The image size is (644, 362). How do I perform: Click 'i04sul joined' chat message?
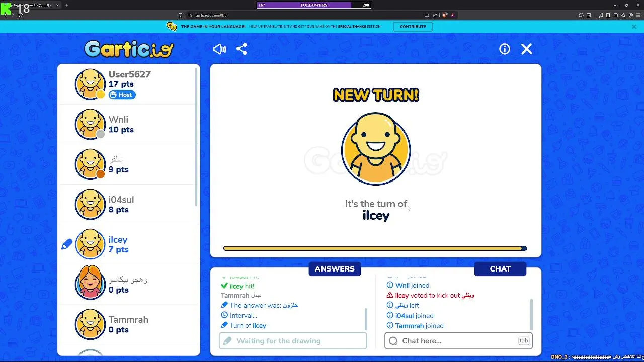[x=410, y=316]
